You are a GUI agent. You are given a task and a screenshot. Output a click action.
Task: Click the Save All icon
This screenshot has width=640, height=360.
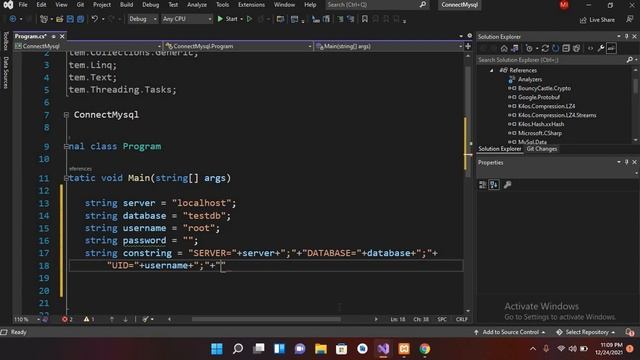point(81,19)
